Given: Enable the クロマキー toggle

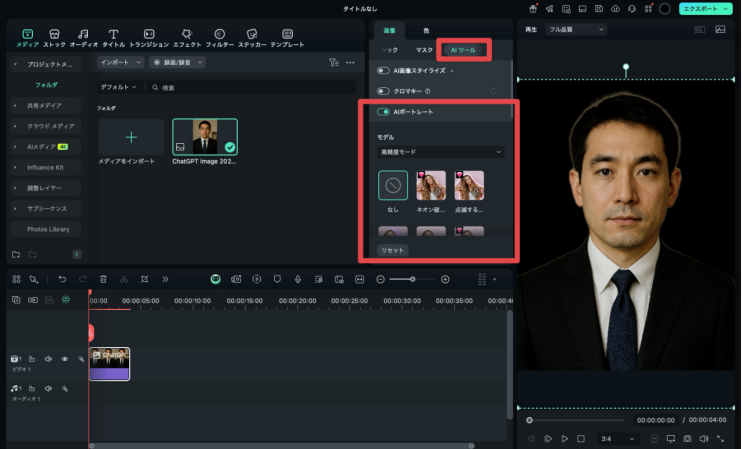Looking at the screenshot, I should (383, 91).
